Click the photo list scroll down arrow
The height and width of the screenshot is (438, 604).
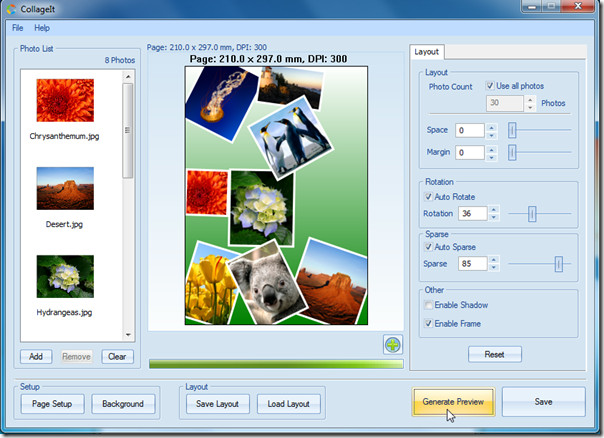coord(128,335)
